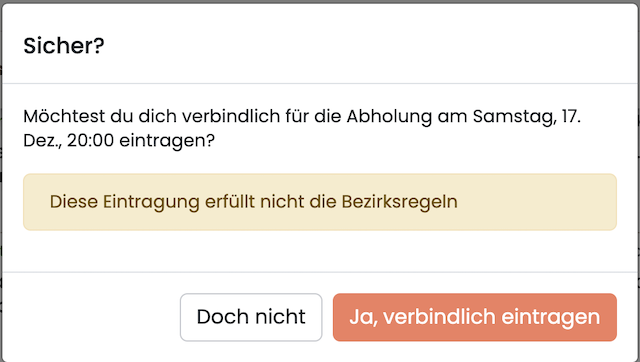640x362 pixels.
Task: Click the question text about Samstag pickup
Action: pos(302,128)
